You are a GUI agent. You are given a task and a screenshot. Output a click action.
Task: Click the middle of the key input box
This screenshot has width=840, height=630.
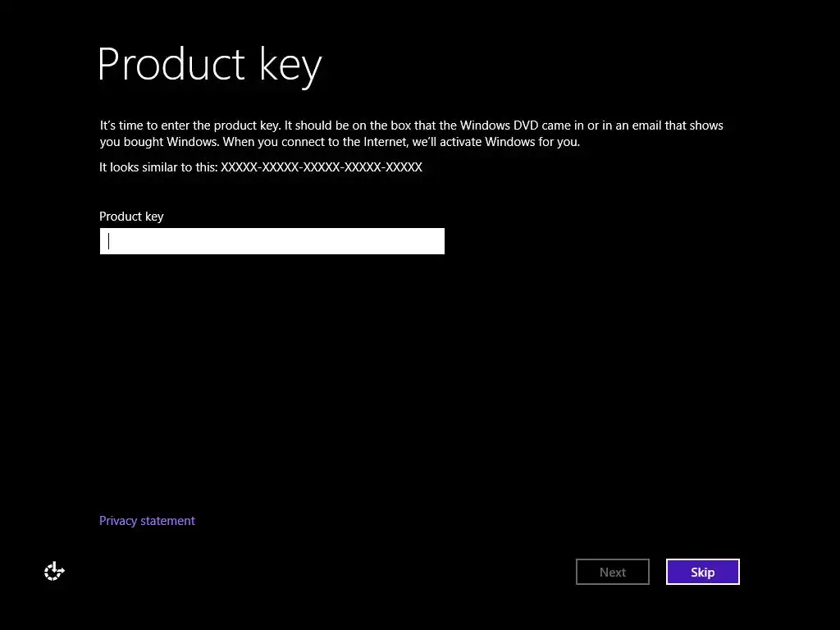(272, 241)
